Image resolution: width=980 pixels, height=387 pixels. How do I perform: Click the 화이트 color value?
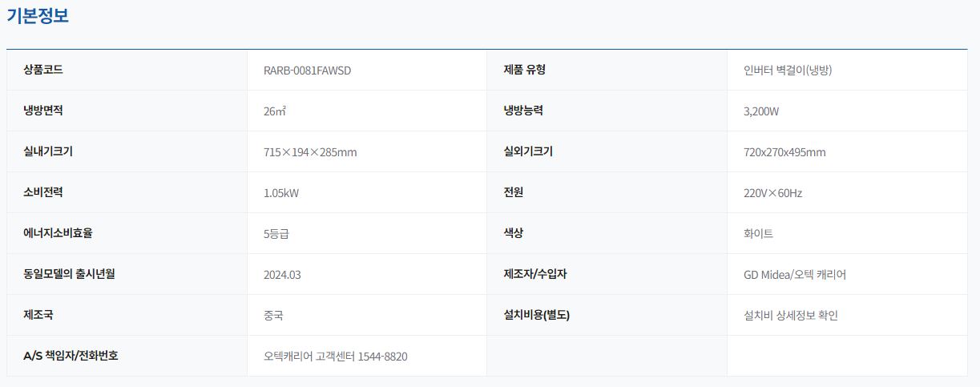point(758,234)
